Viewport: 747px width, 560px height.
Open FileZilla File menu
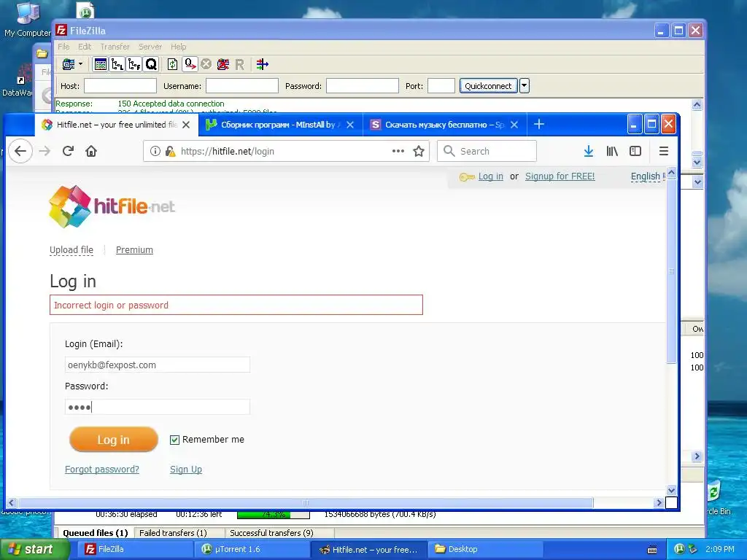[x=63, y=47]
